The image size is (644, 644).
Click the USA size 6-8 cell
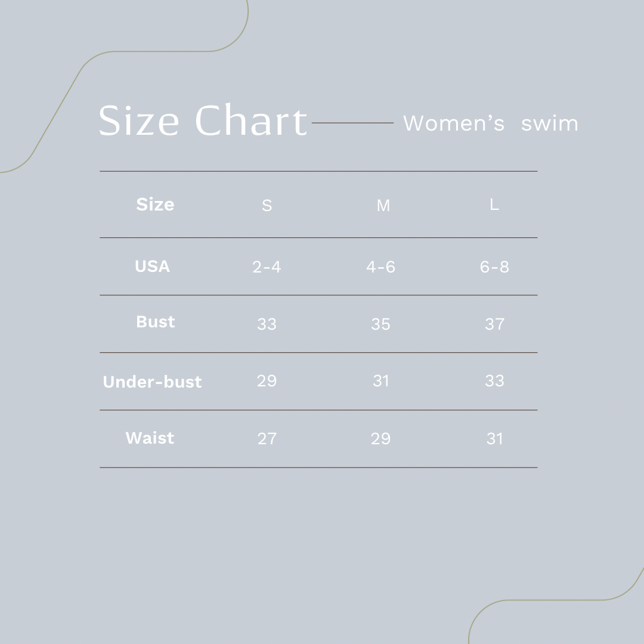coord(494,267)
